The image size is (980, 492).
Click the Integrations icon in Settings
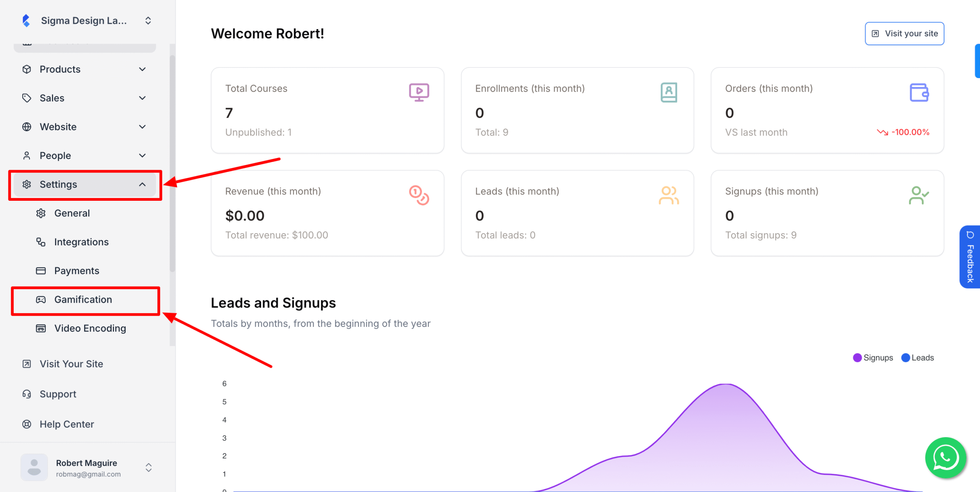pos(41,242)
